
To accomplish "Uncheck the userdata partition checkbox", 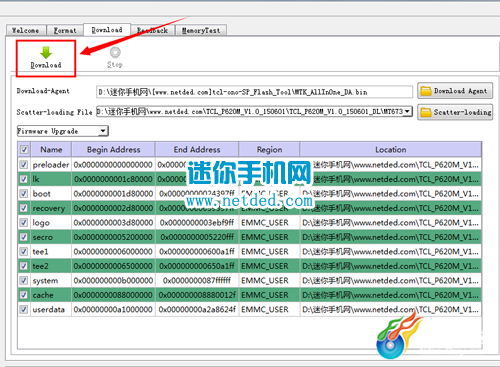I will [24, 309].
